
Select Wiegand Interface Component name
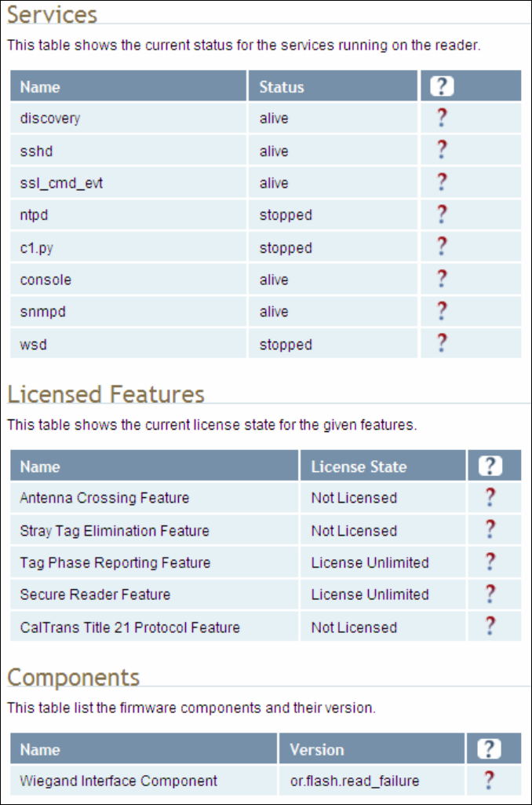[x=118, y=781]
